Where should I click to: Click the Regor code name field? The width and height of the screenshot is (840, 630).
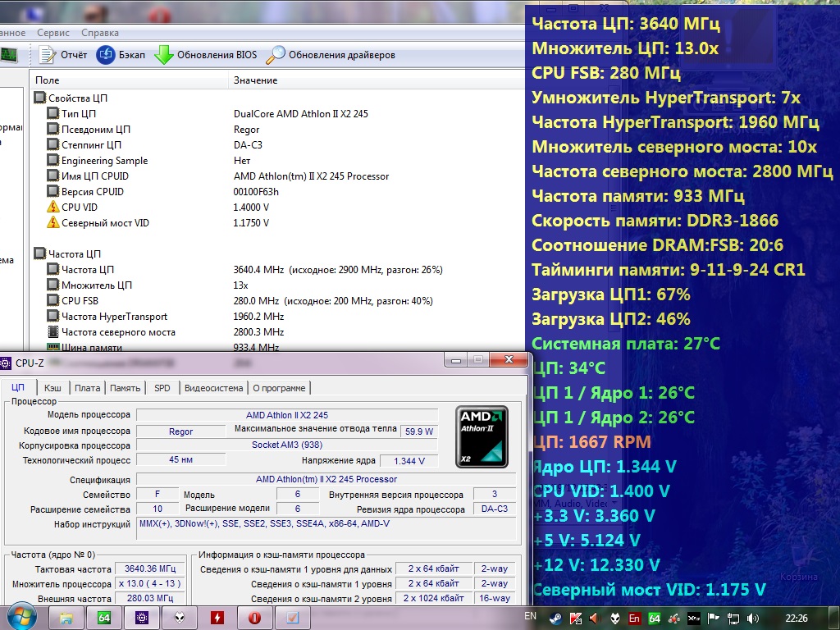[181, 431]
